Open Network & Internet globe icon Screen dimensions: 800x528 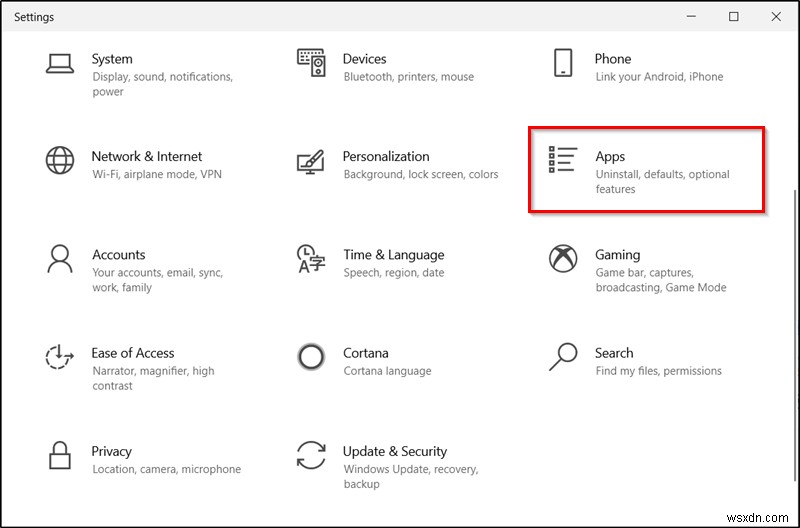pyautogui.click(x=60, y=160)
